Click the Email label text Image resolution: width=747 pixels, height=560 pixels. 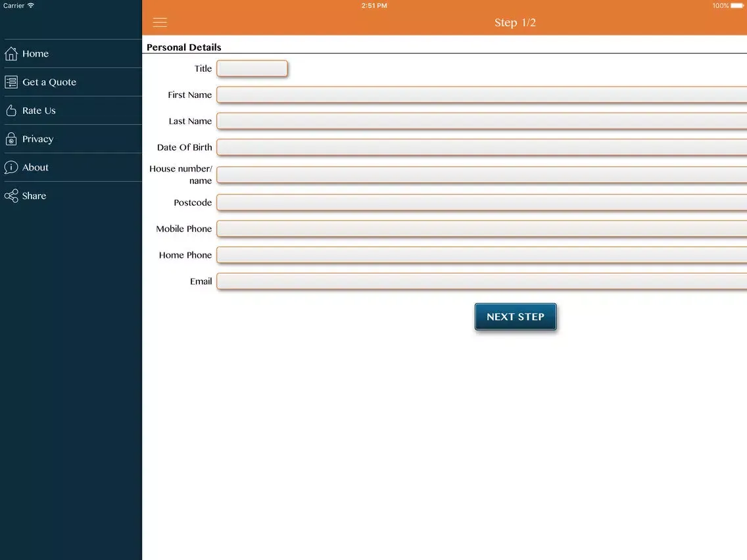pyautogui.click(x=201, y=281)
